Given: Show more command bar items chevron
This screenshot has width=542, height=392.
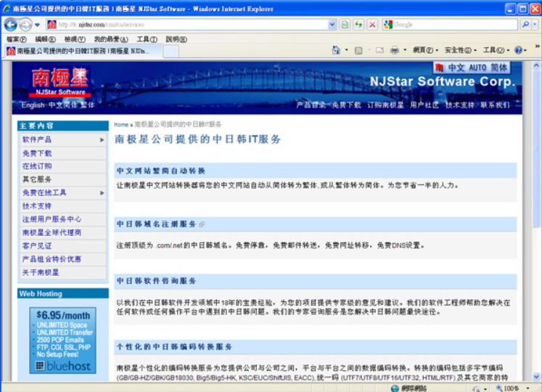Looking at the screenshot, I should (x=537, y=46).
